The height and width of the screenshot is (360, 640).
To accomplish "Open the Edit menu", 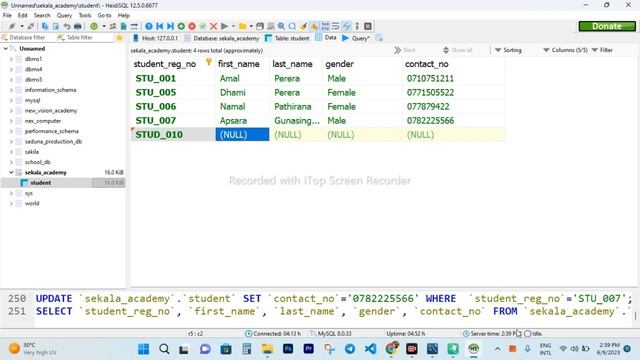I will (22, 15).
